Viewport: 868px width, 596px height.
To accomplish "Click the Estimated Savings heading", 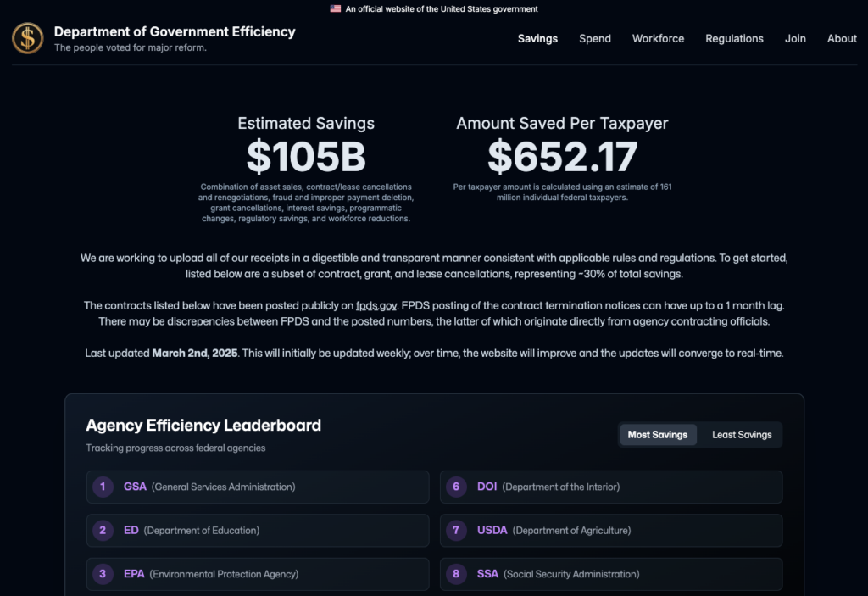I will [306, 123].
